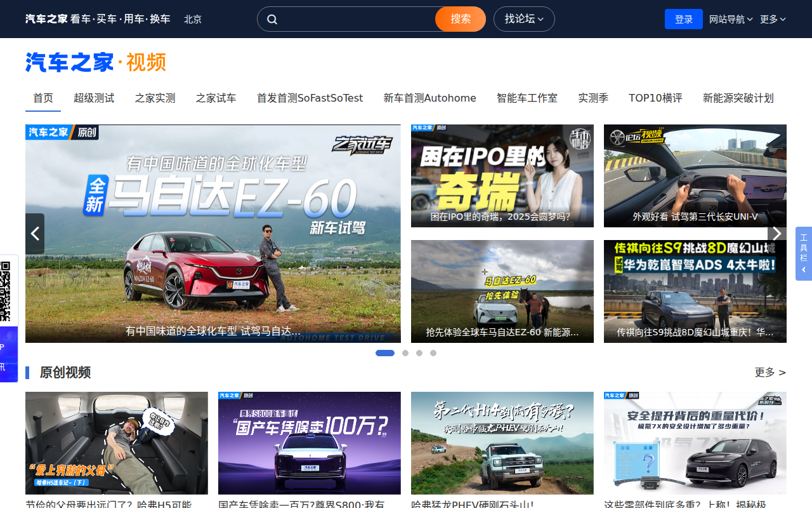Click the blue 登录 button

click(684, 19)
